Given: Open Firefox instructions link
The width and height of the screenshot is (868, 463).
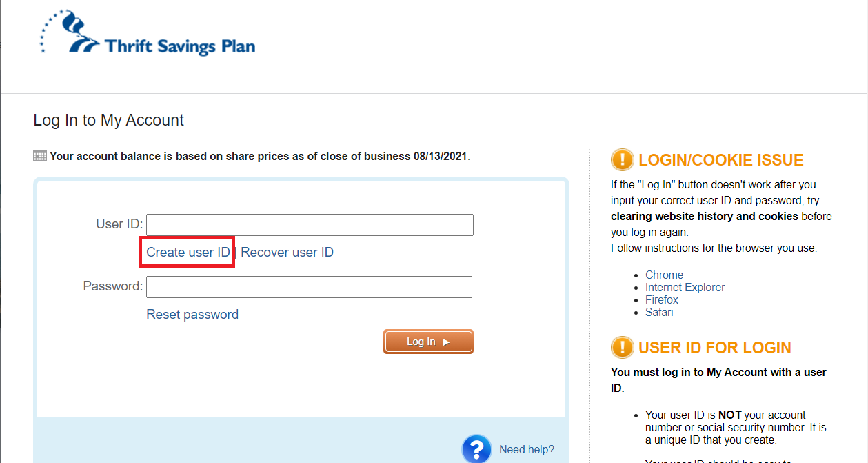Looking at the screenshot, I should point(661,299).
